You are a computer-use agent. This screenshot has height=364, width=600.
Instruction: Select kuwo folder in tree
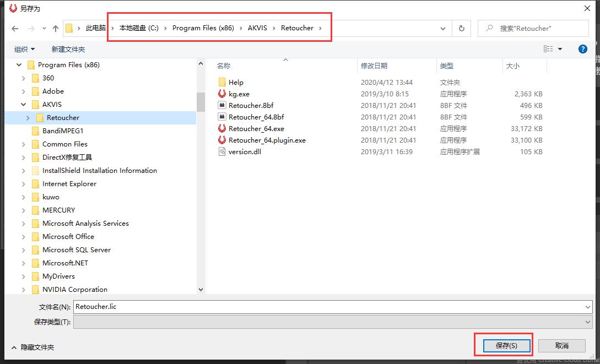51,197
